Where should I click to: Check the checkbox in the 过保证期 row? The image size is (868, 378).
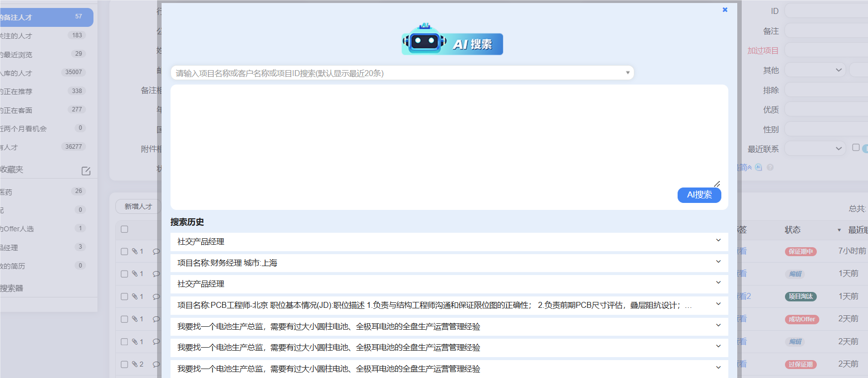coord(124,365)
